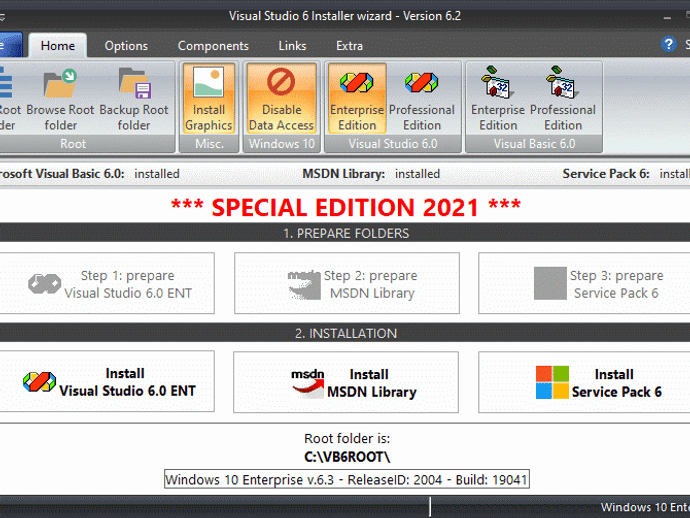Click the Root folder is label
The width and height of the screenshot is (690, 518).
click(347, 438)
